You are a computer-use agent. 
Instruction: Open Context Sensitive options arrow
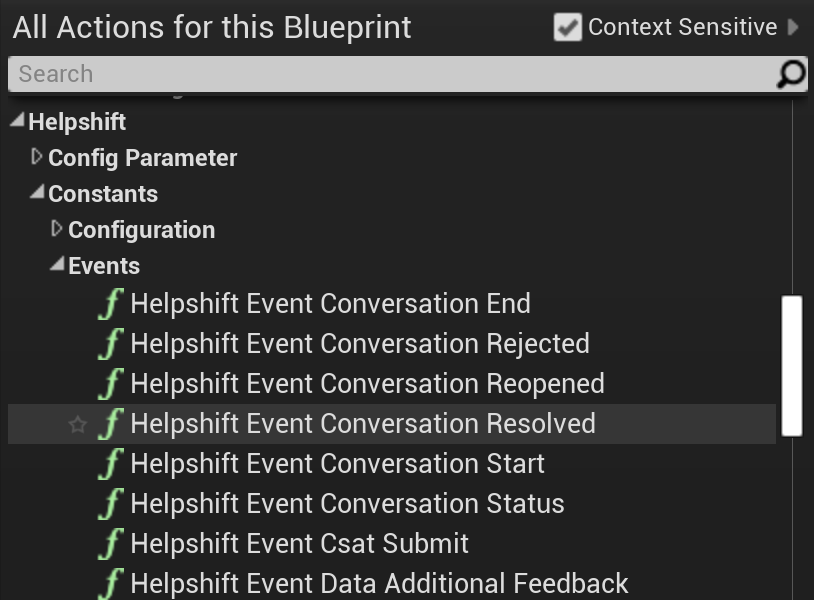click(794, 28)
